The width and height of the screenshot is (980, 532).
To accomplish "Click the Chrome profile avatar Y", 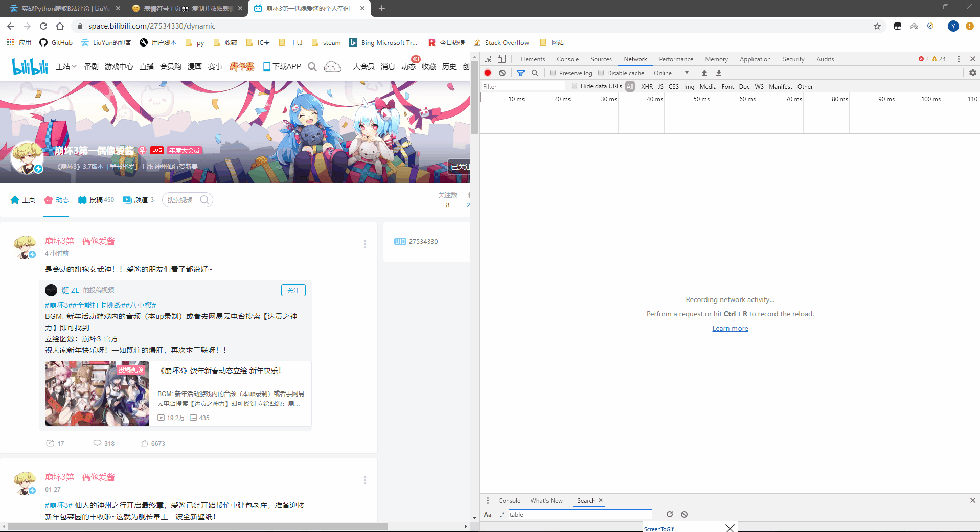I will [x=953, y=26].
